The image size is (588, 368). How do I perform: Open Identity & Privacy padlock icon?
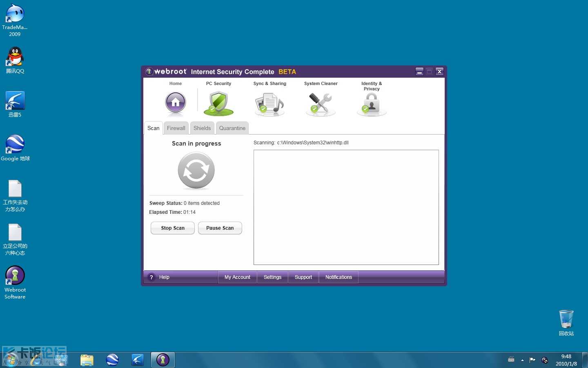click(371, 104)
